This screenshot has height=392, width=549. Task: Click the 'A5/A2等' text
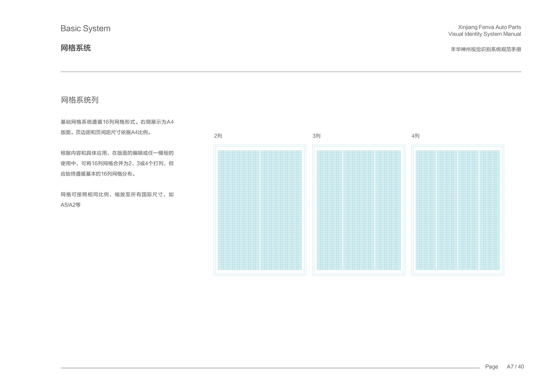(71, 205)
